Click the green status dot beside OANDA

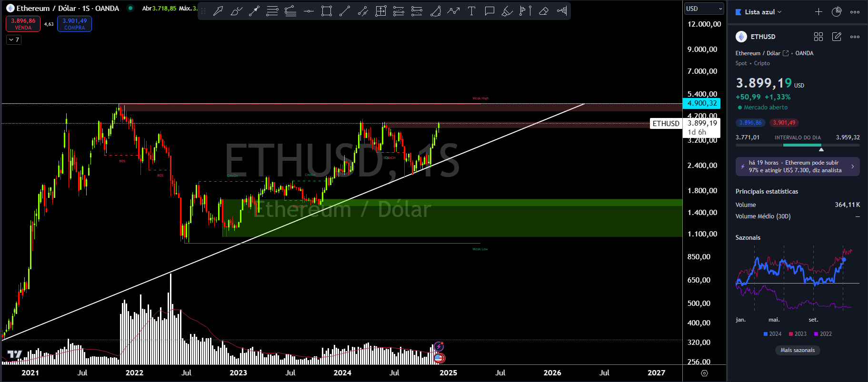tap(130, 8)
